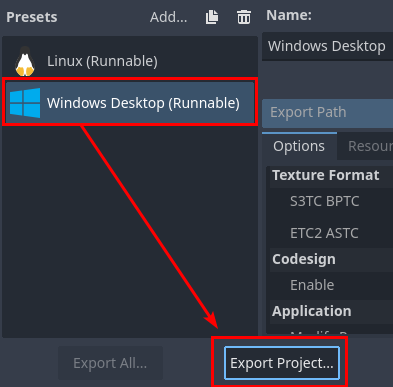The image size is (393, 387).
Task: Click the Presets header label
Action: click(32, 17)
